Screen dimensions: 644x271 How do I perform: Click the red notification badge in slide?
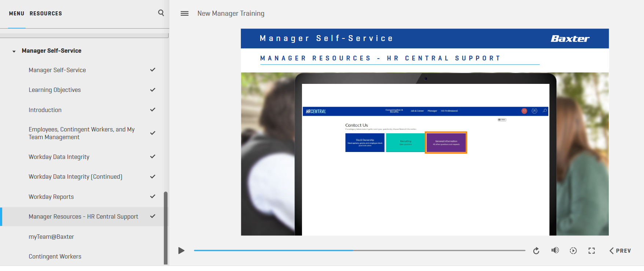coord(524,111)
